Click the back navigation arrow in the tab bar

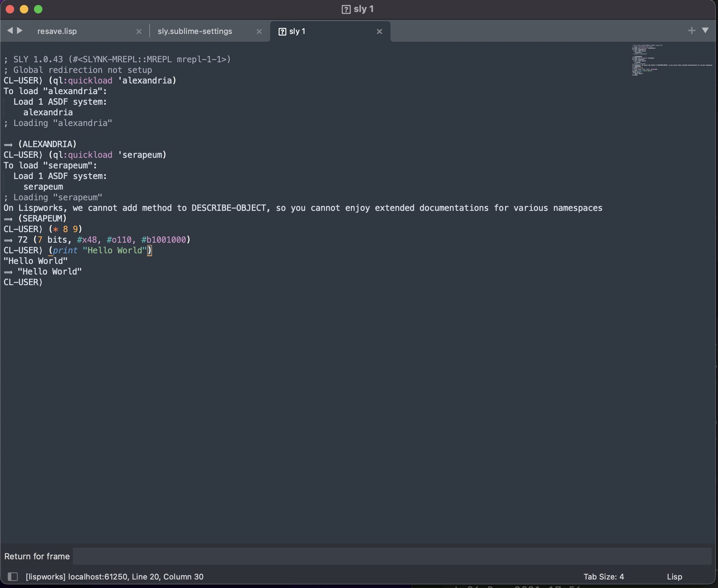pos(10,31)
